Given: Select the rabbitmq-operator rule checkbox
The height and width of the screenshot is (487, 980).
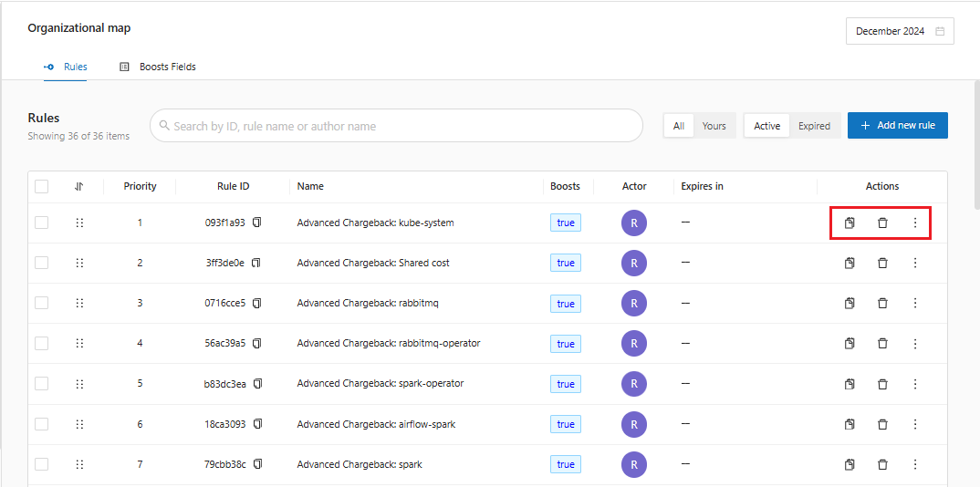Looking at the screenshot, I should pyautogui.click(x=42, y=343).
